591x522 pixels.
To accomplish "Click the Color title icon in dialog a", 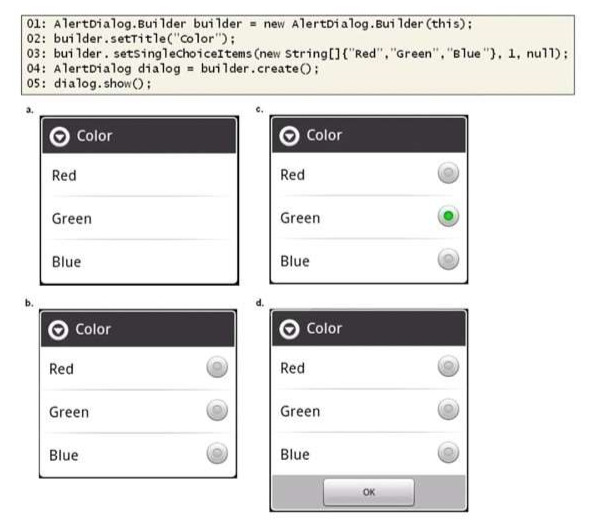I will 60,136.
